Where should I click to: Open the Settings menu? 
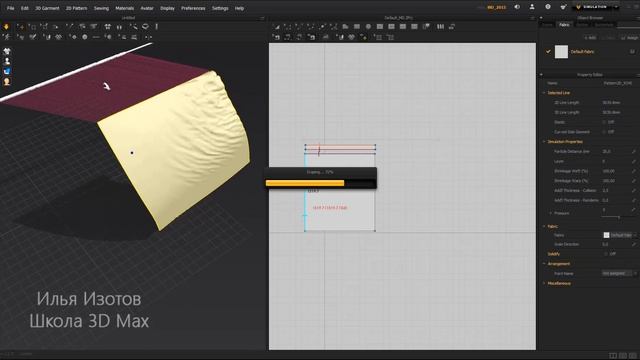[x=220, y=8]
